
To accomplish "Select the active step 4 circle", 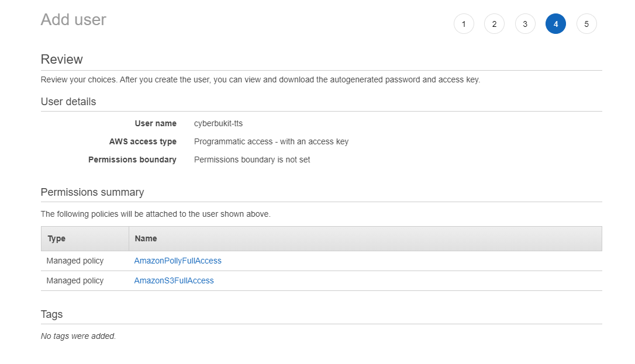I will pos(555,24).
